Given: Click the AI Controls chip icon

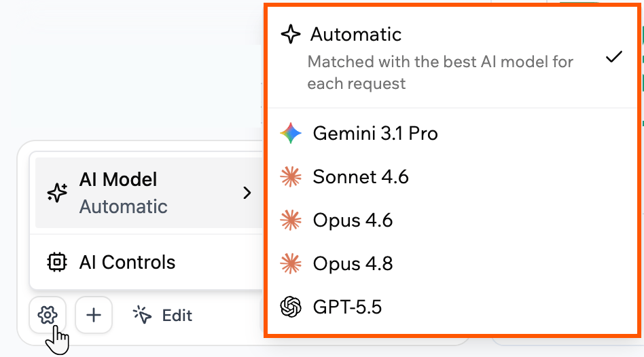Looking at the screenshot, I should [x=56, y=262].
